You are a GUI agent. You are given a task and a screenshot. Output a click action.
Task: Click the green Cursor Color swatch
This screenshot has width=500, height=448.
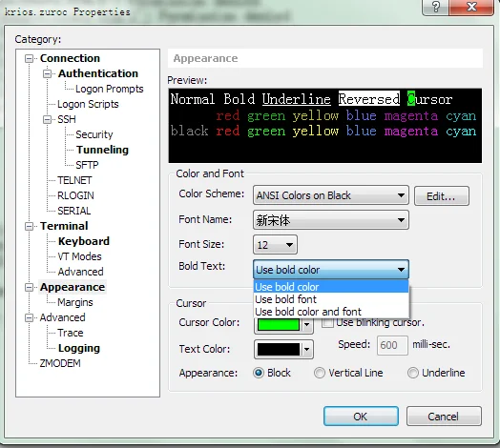point(279,325)
